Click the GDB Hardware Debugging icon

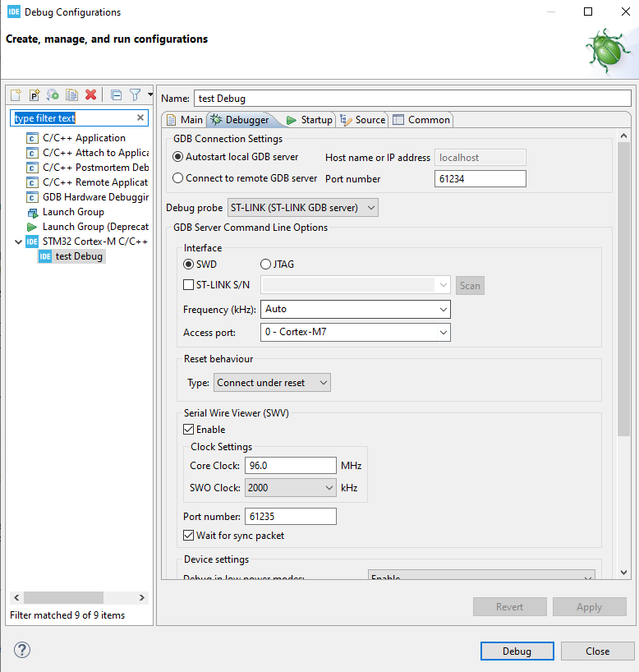pos(32,197)
